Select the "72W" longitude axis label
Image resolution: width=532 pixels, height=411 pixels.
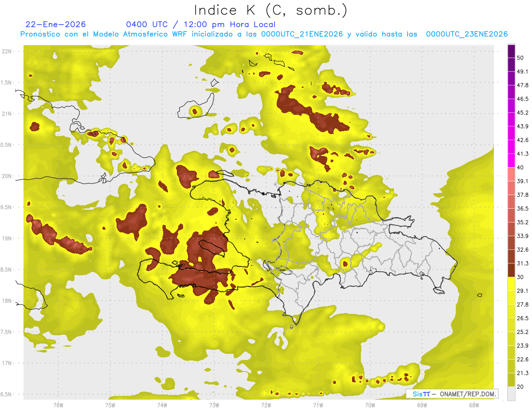coord(266,405)
